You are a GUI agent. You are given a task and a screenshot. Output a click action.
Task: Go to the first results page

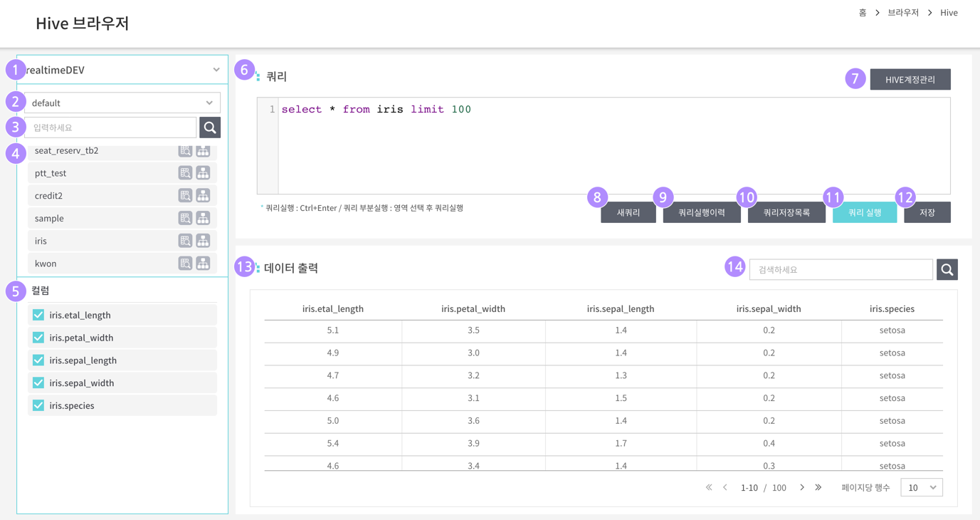pos(709,487)
